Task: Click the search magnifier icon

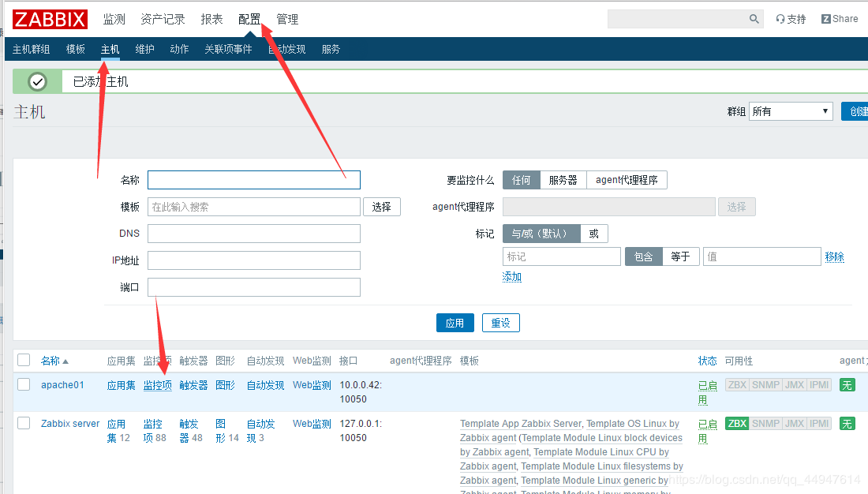Action: pyautogui.click(x=754, y=19)
